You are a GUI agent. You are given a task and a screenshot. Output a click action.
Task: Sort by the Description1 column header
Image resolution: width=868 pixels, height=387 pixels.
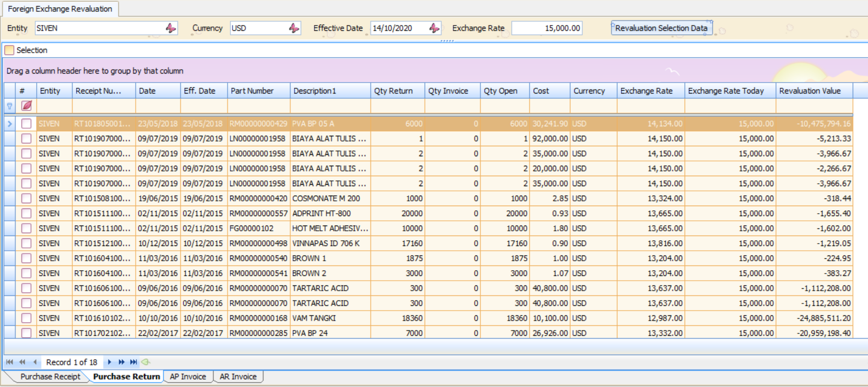[330, 91]
